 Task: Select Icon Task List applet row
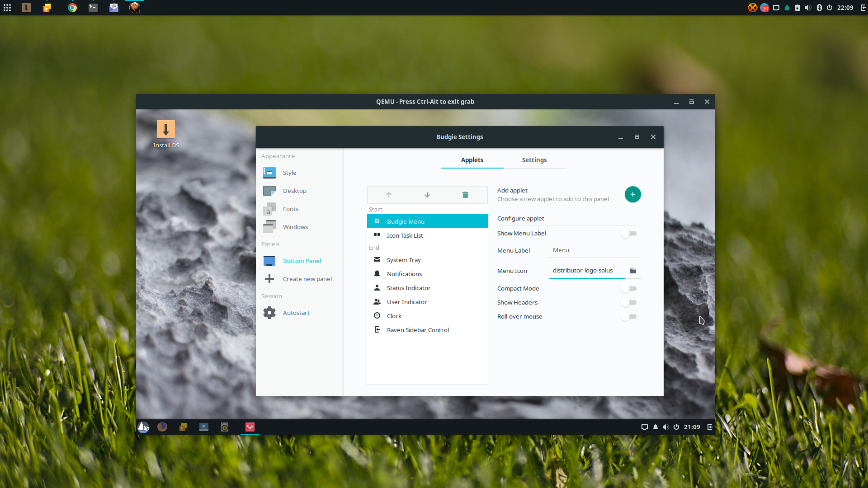click(x=427, y=235)
